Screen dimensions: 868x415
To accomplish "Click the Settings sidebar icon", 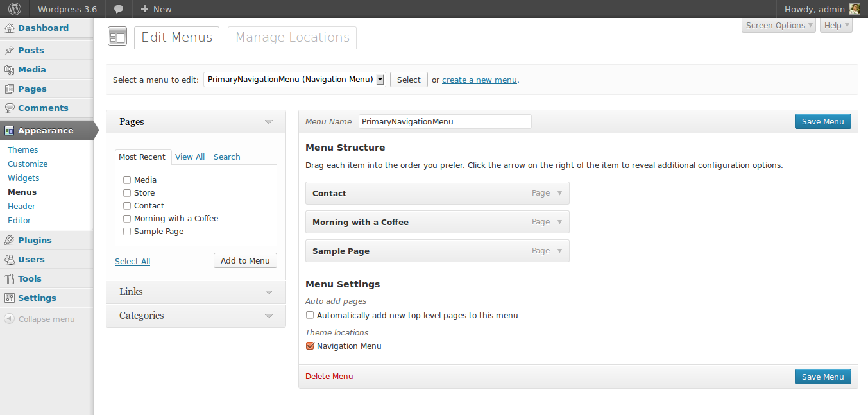I will pyautogui.click(x=10, y=298).
